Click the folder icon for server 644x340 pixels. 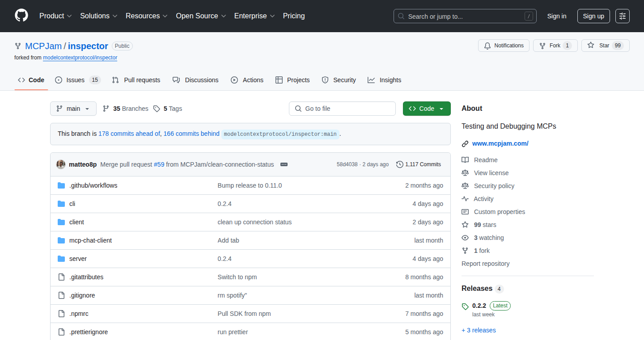click(61, 259)
